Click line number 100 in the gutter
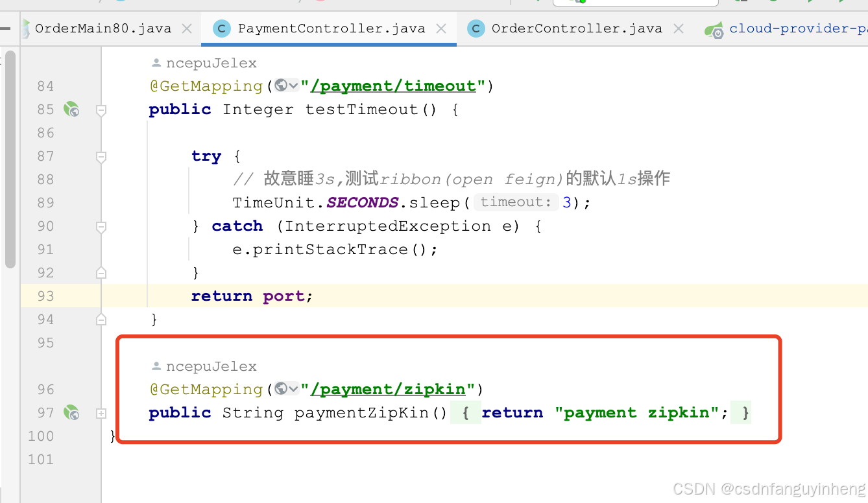The height and width of the screenshot is (503, 868). (41, 436)
